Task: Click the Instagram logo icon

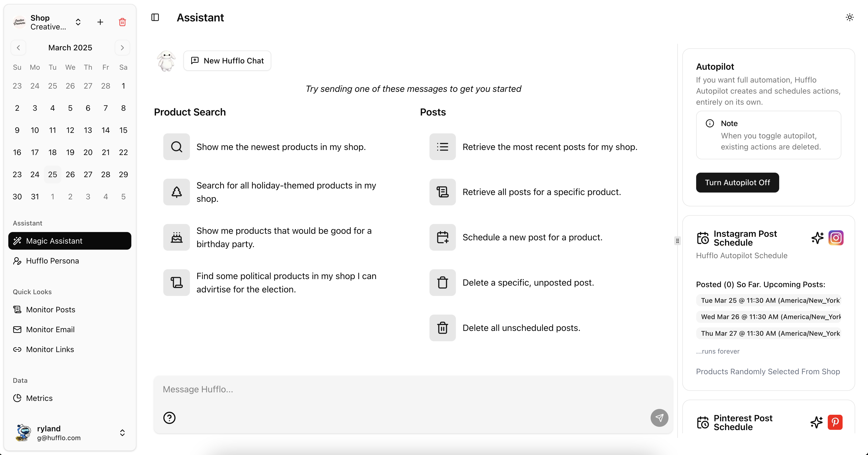Action: (836, 238)
